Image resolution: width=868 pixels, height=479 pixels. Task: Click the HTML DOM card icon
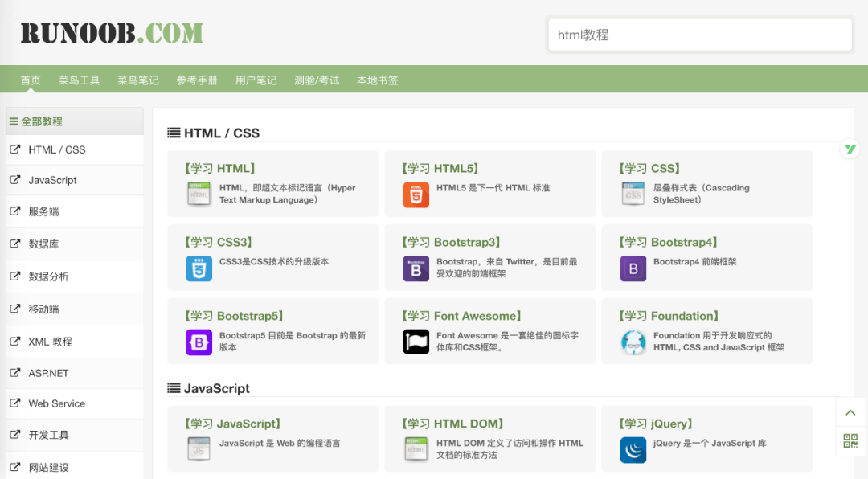[416, 448]
